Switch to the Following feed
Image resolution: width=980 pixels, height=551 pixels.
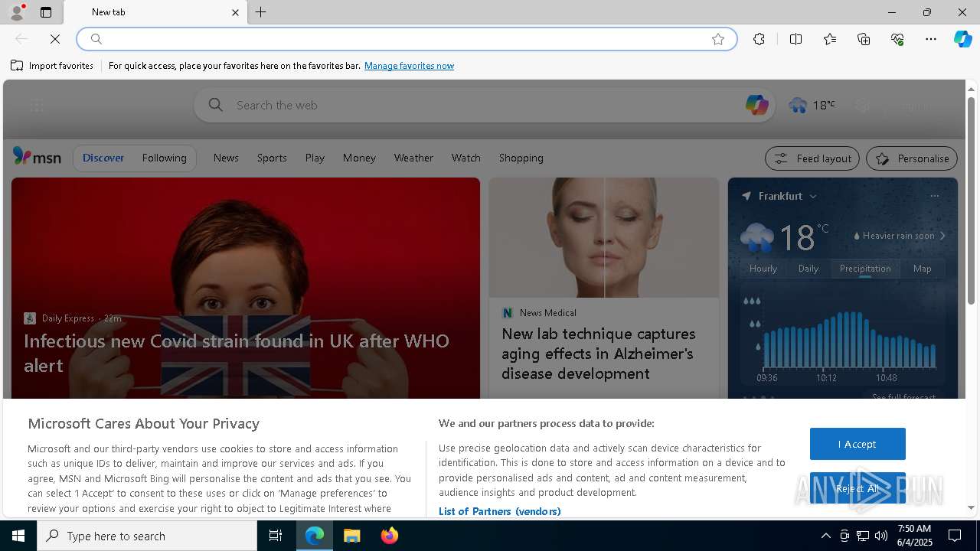click(x=164, y=158)
